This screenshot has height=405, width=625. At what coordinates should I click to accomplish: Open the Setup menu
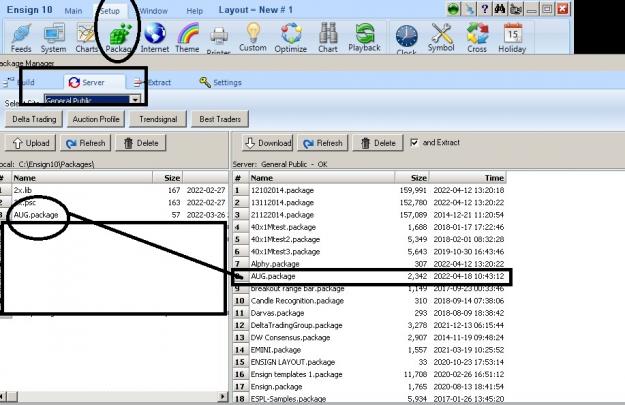pos(110,11)
